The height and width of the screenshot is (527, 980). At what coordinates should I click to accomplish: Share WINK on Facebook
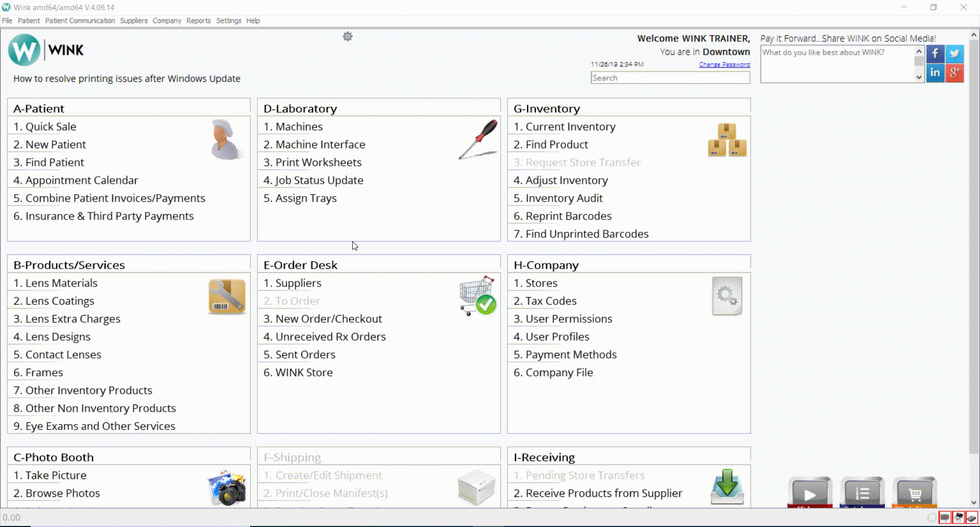click(x=935, y=54)
